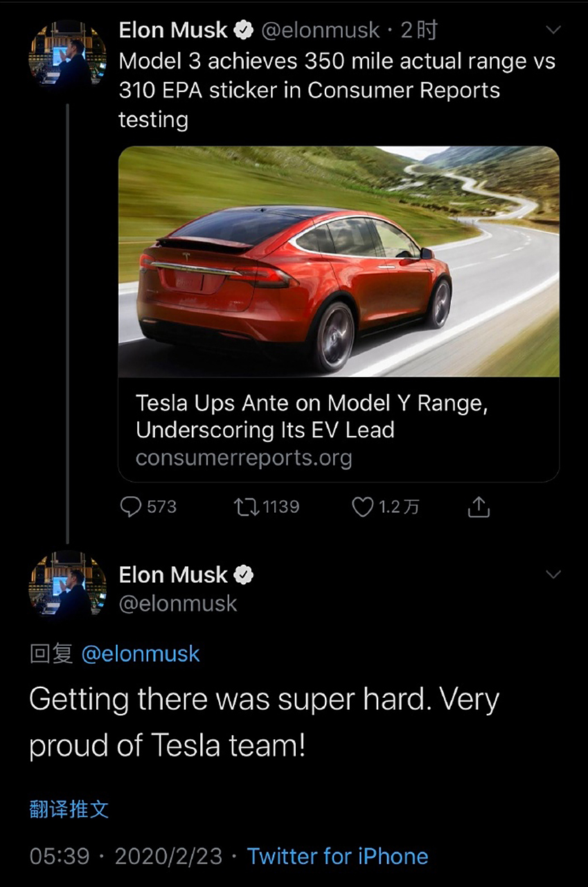Tap the share upload icon
The height and width of the screenshot is (887, 588).
click(x=479, y=508)
